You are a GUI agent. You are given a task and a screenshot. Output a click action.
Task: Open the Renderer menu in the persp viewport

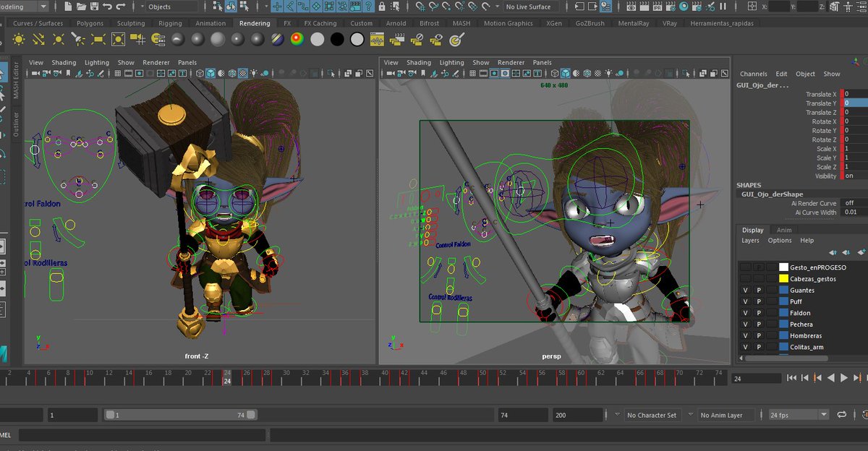(x=511, y=62)
